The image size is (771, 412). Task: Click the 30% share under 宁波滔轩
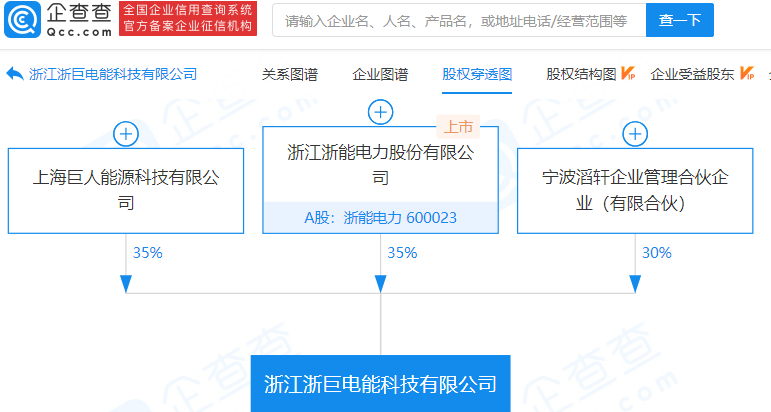click(657, 253)
